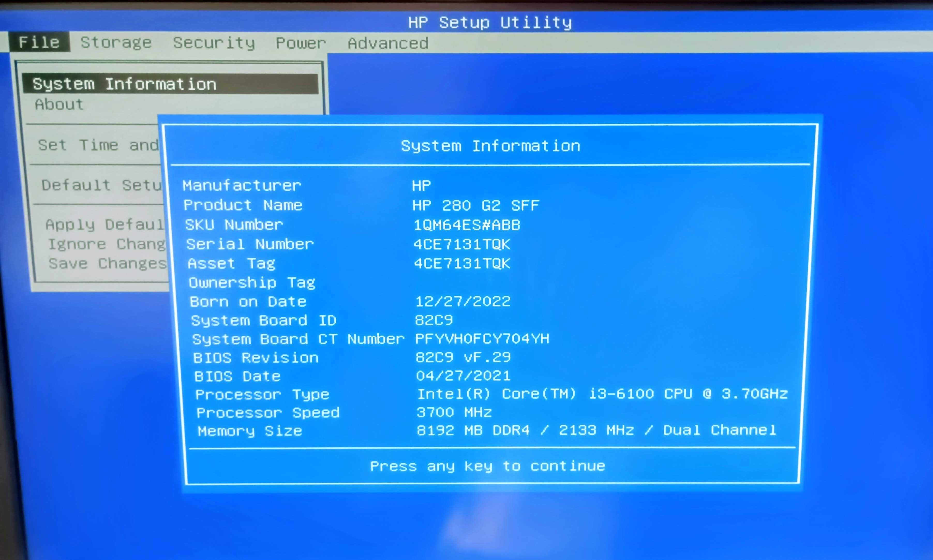The image size is (933, 560).
Task: Click the Processor Type label
Action: click(x=262, y=395)
